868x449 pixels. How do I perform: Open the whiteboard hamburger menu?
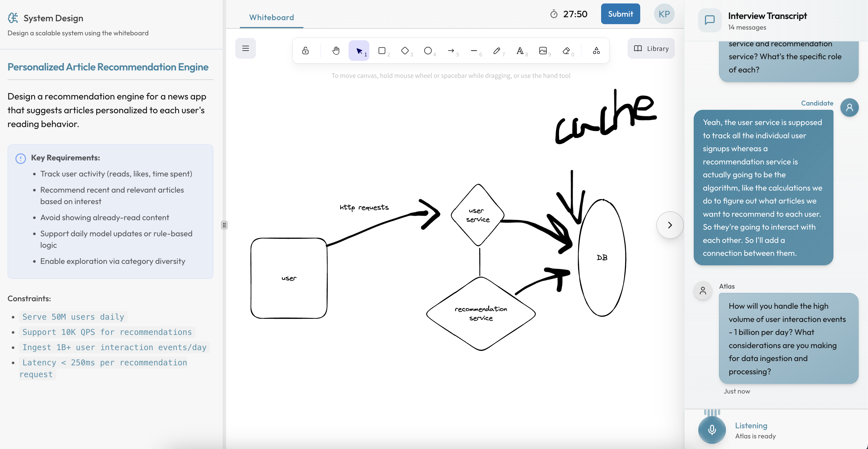tap(245, 48)
